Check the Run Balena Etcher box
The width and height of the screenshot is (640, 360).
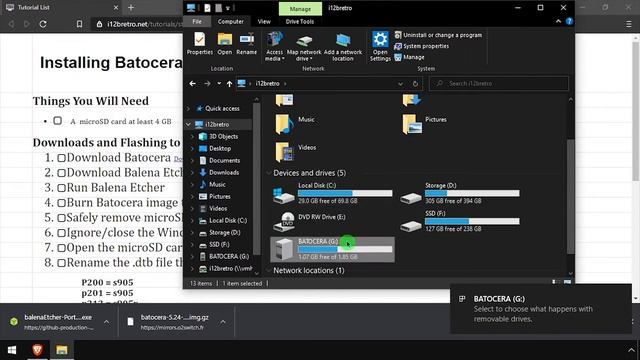61,189
